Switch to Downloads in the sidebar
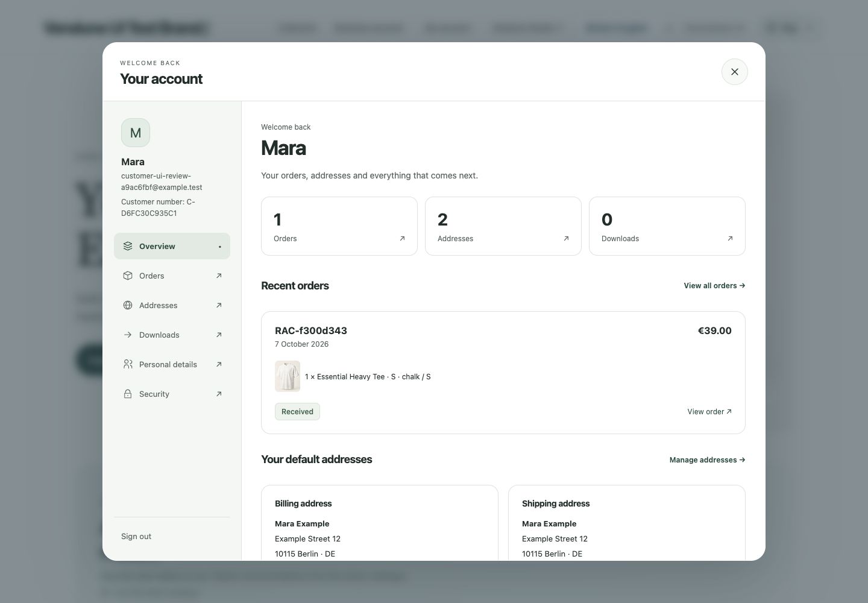The width and height of the screenshot is (868, 603). point(172,335)
